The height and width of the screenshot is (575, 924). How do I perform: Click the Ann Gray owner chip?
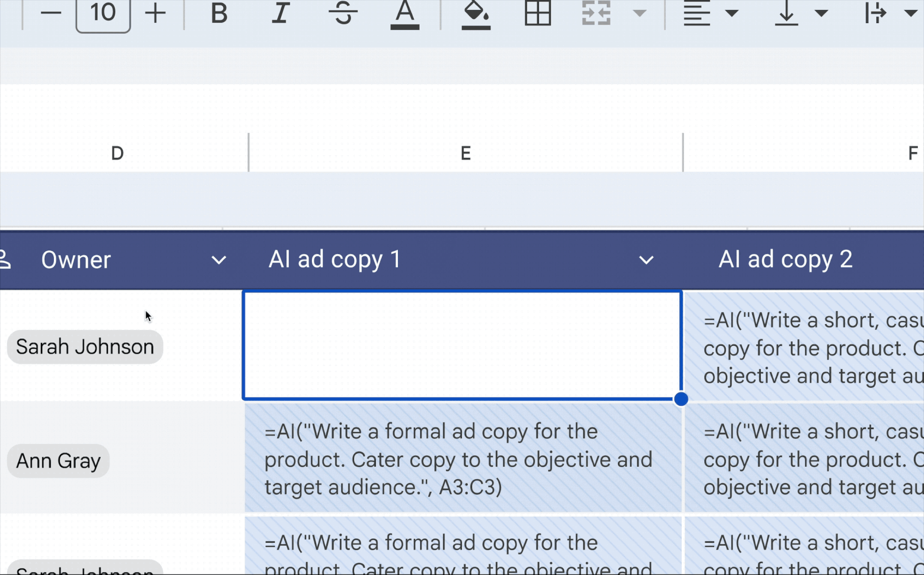[x=58, y=461]
